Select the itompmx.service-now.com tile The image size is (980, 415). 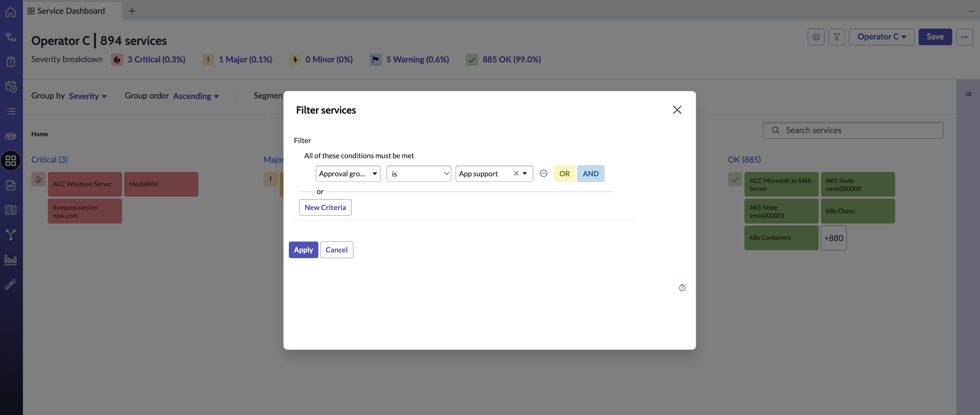tap(85, 211)
